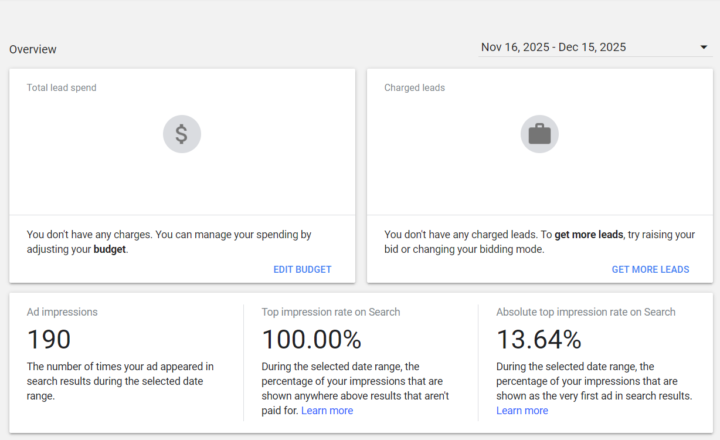Screen dimensions: 720x440
Task: Click the dollar sign icon in Total lead spend
Action: (x=182, y=133)
